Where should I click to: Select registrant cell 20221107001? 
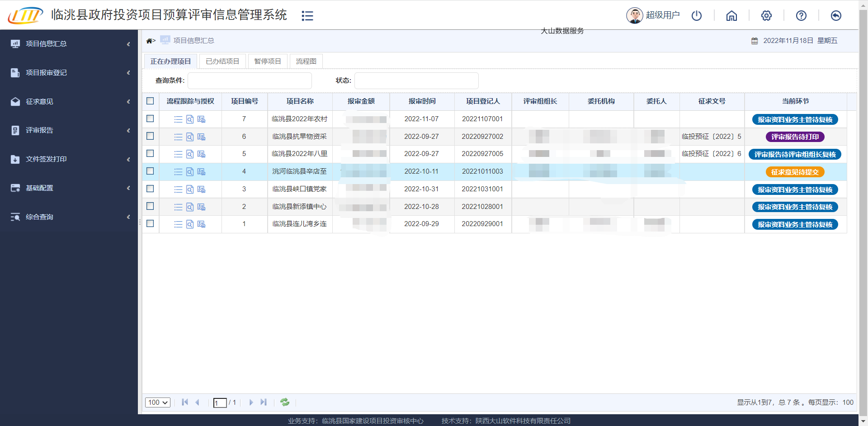tap(482, 119)
